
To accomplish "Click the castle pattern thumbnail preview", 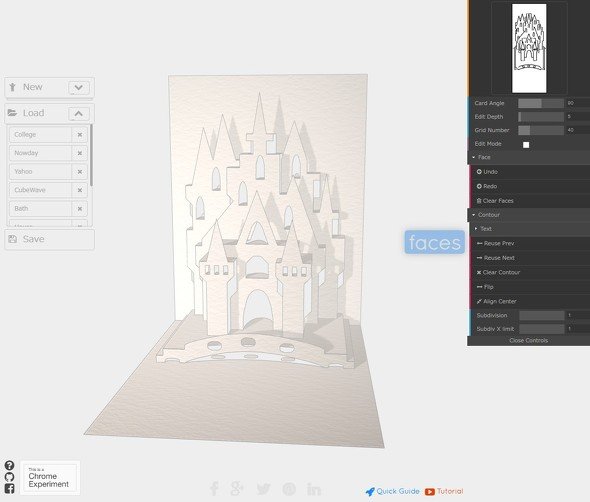I will click(x=529, y=48).
